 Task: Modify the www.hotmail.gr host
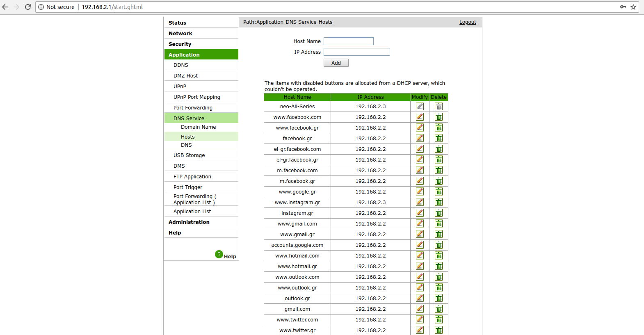tap(420, 266)
